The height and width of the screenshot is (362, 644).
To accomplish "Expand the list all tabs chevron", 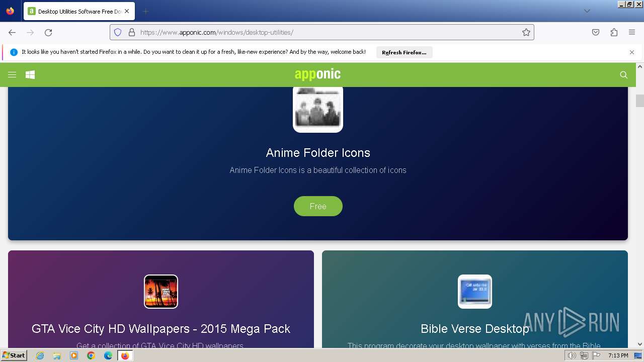I will coord(587,11).
